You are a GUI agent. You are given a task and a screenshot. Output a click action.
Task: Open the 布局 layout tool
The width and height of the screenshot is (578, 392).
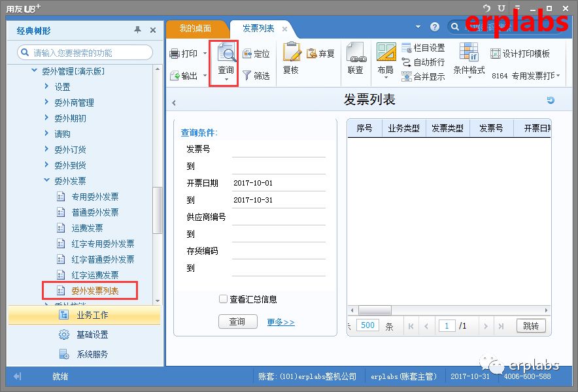coord(386,60)
